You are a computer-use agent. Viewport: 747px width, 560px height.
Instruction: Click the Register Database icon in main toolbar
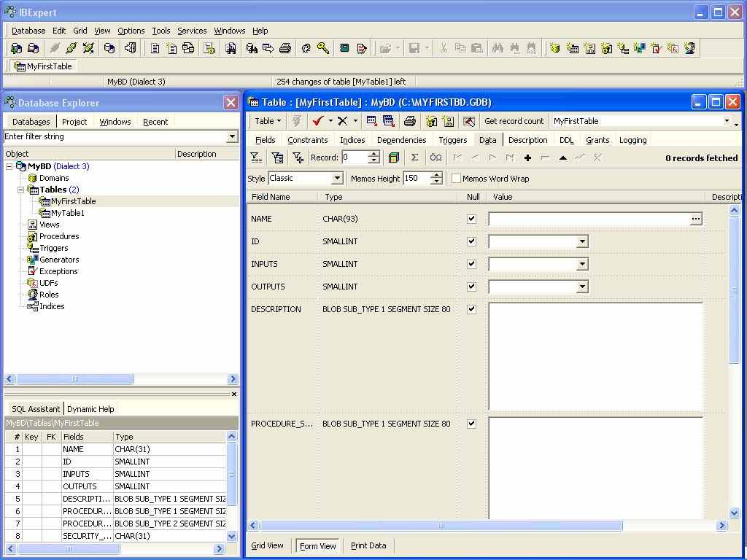tap(16, 48)
